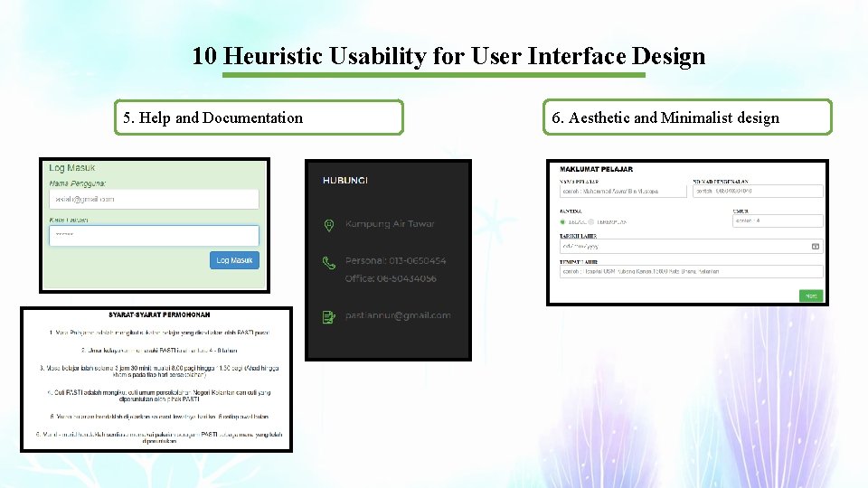
Task: Select the first (green) Jantina radio button
Action: (x=562, y=222)
